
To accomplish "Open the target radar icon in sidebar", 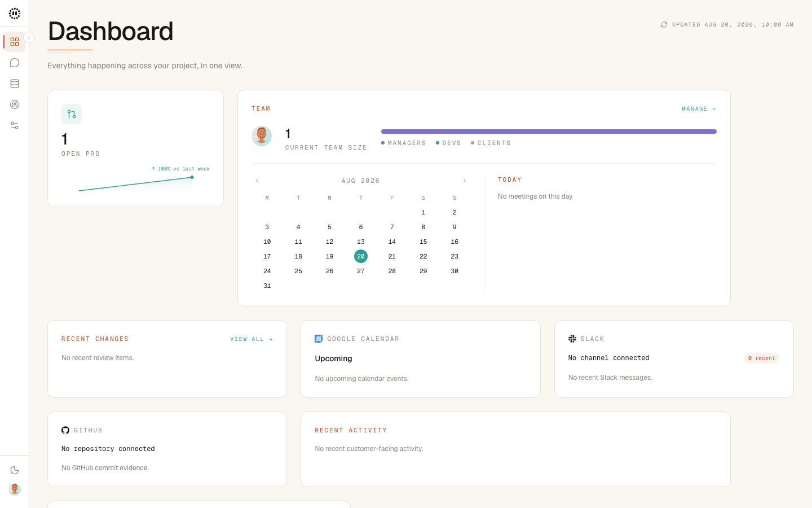I will pyautogui.click(x=15, y=104).
